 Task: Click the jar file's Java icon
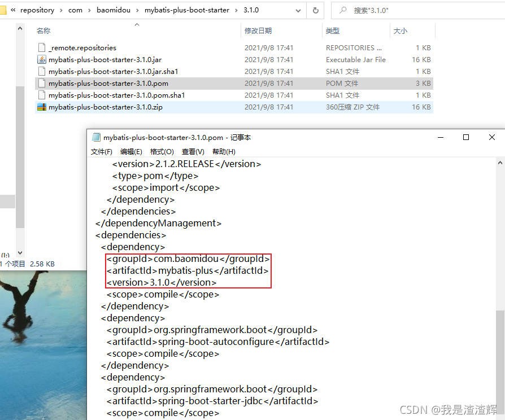pyautogui.click(x=42, y=59)
